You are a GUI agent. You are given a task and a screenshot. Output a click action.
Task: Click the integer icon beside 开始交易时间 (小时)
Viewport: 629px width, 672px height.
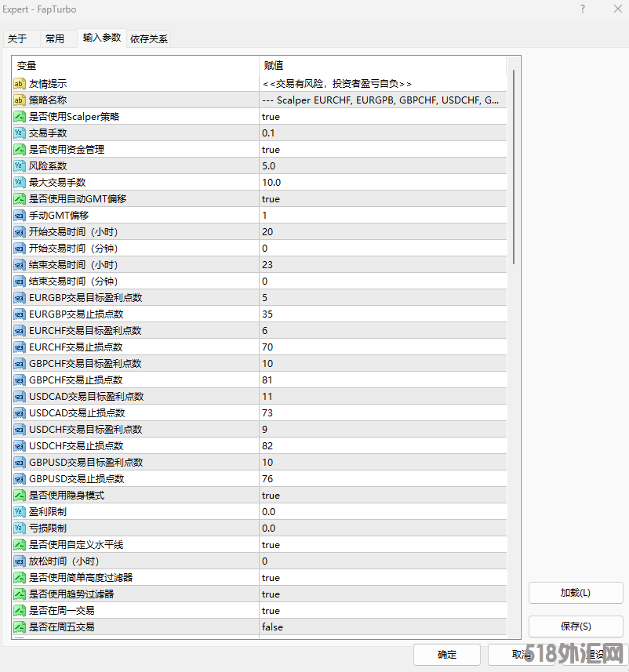(x=20, y=232)
